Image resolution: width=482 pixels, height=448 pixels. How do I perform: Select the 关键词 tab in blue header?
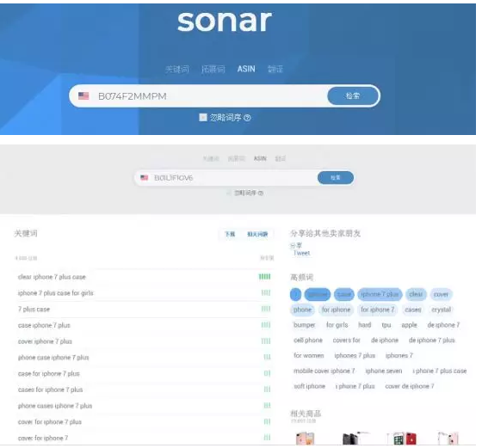(177, 69)
